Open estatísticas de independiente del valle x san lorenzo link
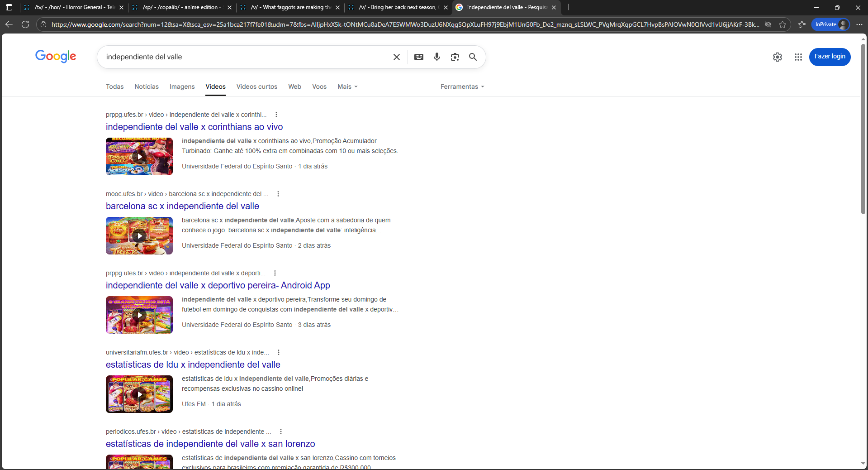Screen dimensions: 868x470 pyautogui.click(x=210, y=444)
